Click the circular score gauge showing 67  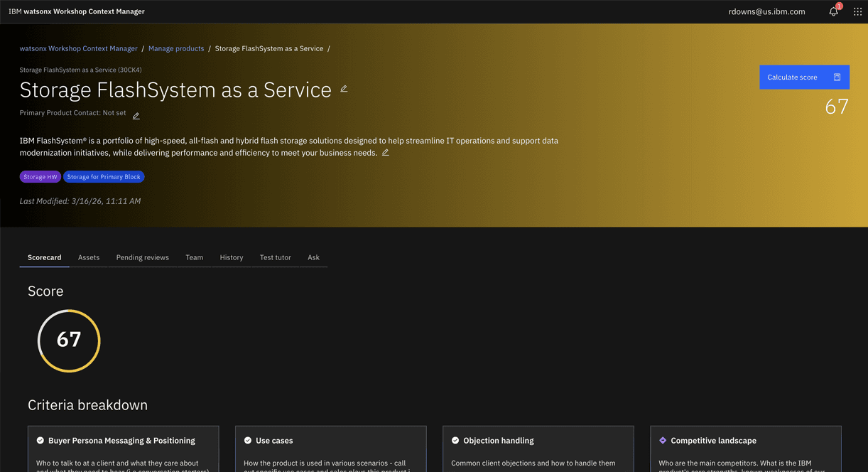pyautogui.click(x=69, y=340)
